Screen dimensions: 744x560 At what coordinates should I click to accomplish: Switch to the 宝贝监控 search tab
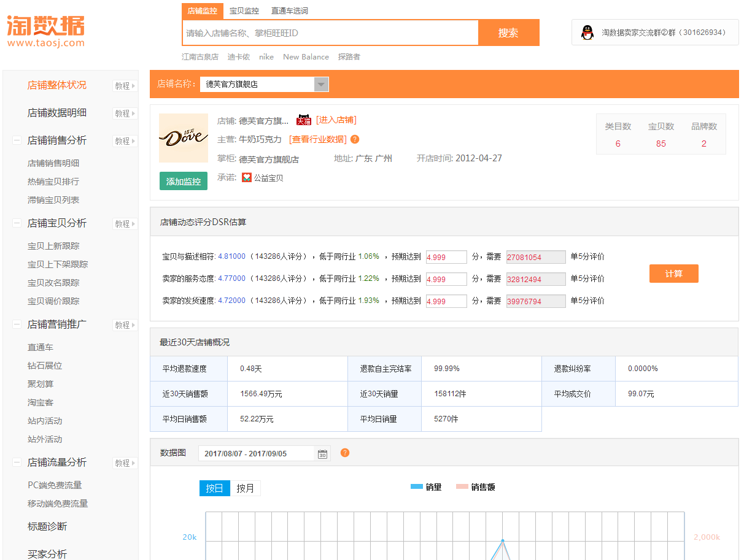[244, 11]
